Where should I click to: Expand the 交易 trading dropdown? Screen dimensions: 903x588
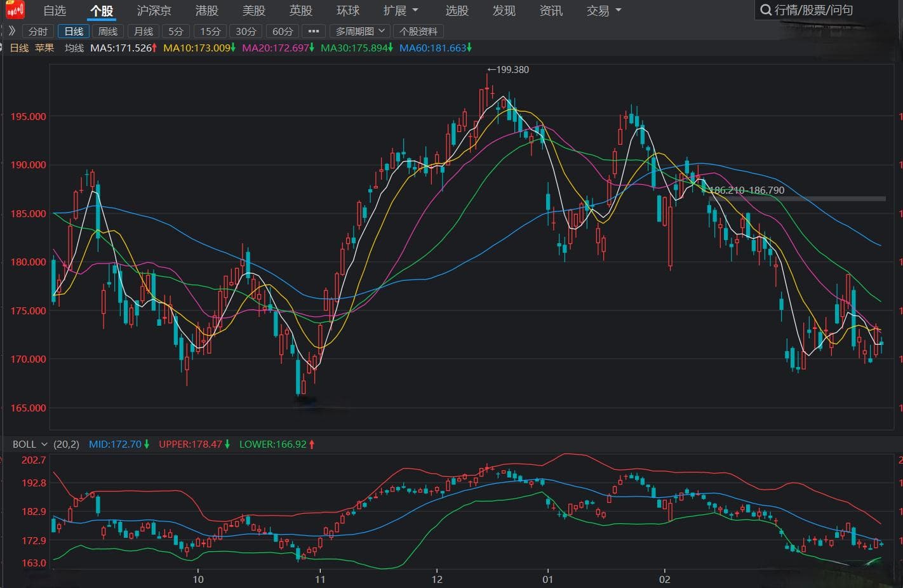(x=604, y=11)
